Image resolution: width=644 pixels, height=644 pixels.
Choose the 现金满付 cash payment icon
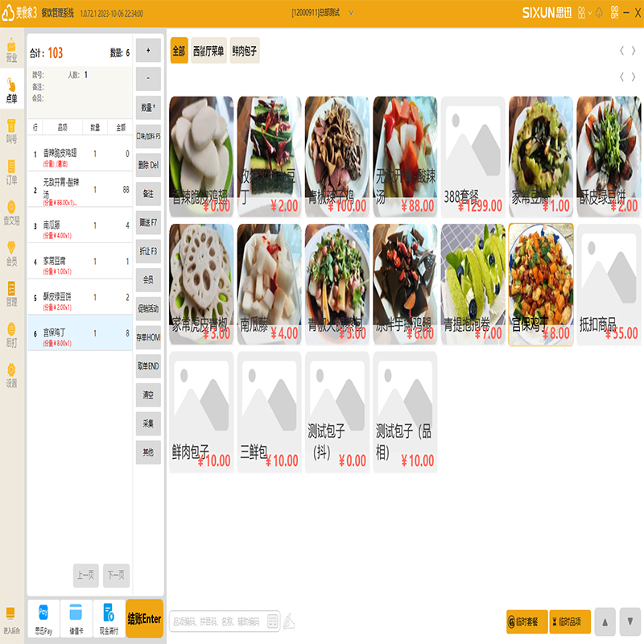pos(109,618)
